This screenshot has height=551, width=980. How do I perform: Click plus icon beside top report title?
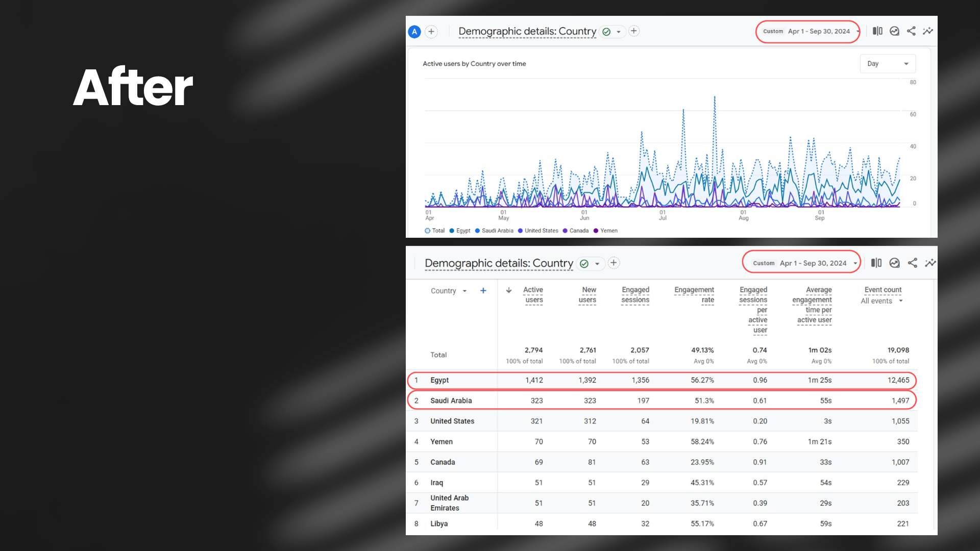pos(634,31)
